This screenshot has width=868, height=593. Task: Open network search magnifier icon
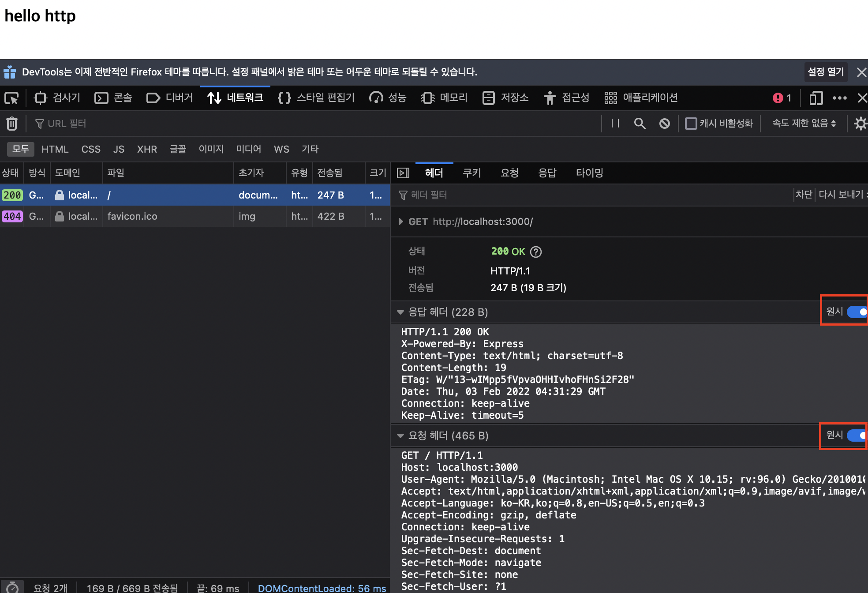coord(640,124)
